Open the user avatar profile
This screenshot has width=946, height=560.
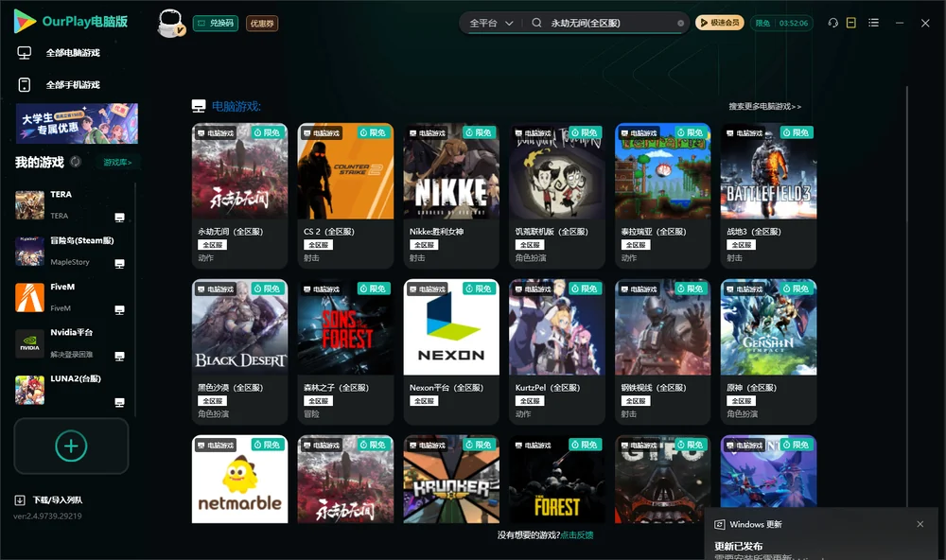pos(170,23)
